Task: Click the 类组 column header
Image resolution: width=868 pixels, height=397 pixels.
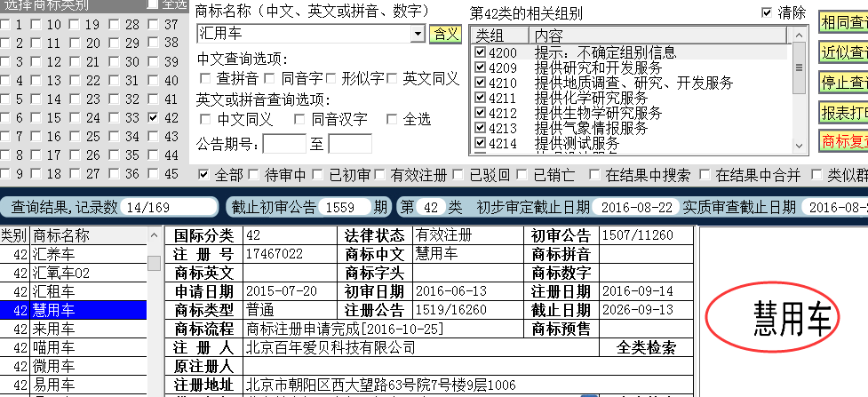Action: tap(501, 36)
